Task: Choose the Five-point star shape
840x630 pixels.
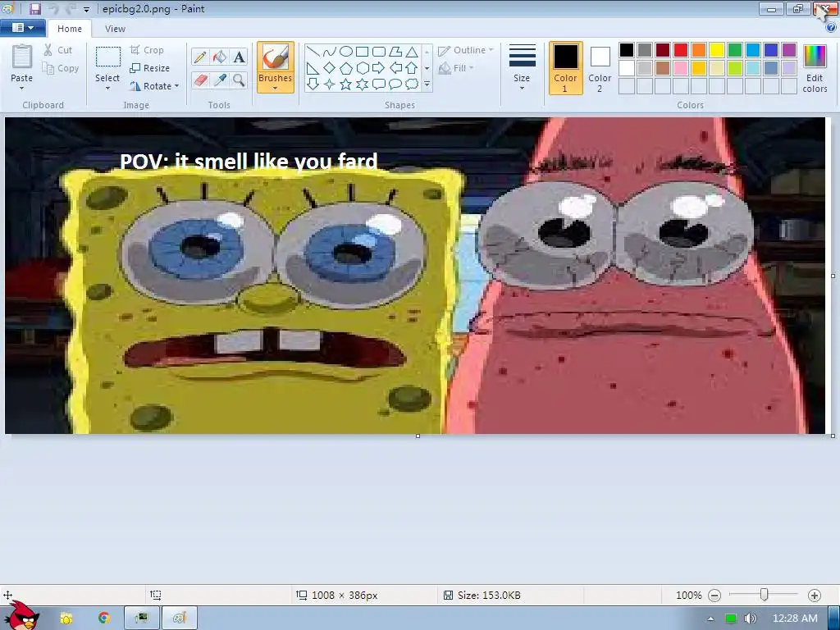Action: tap(346, 84)
